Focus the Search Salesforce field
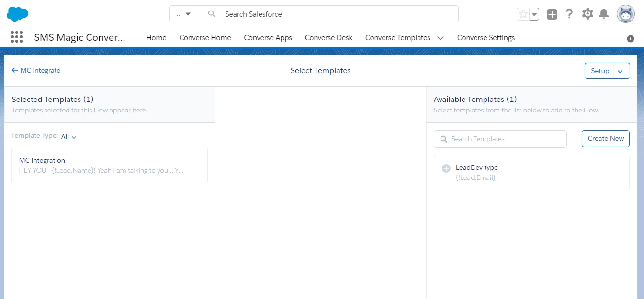Viewport: 644px width, 299px height. [x=328, y=14]
